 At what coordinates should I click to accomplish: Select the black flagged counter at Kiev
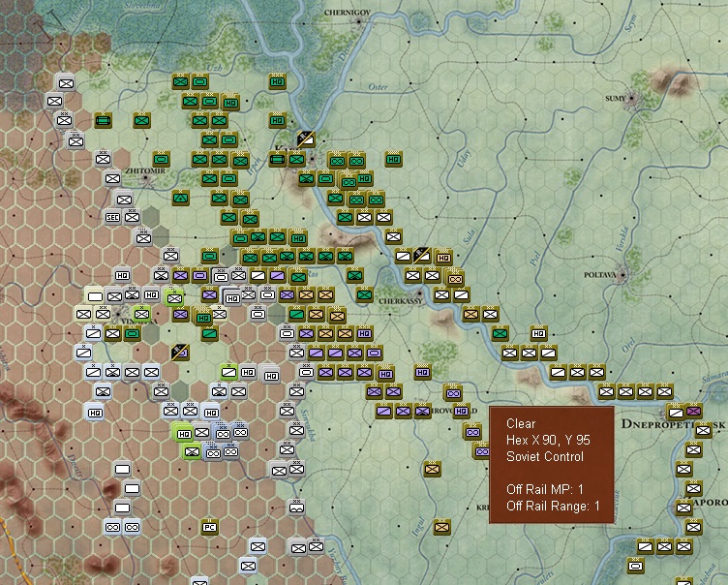click(x=306, y=139)
